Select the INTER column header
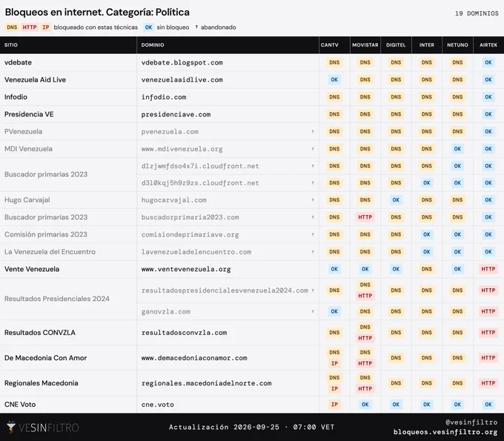Image resolution: width=504 pixels, height=441 pixels. pos(427,45)
